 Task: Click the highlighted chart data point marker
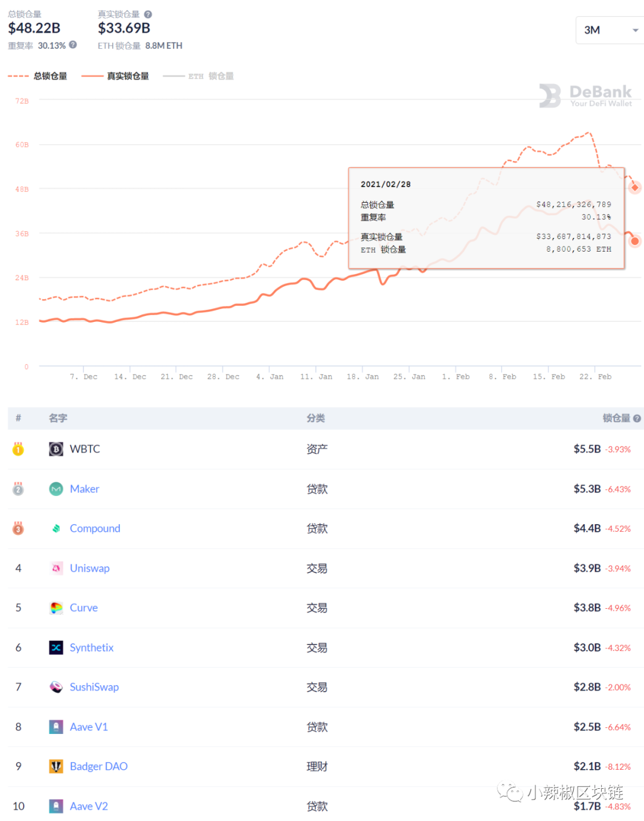tap(634, 187)
